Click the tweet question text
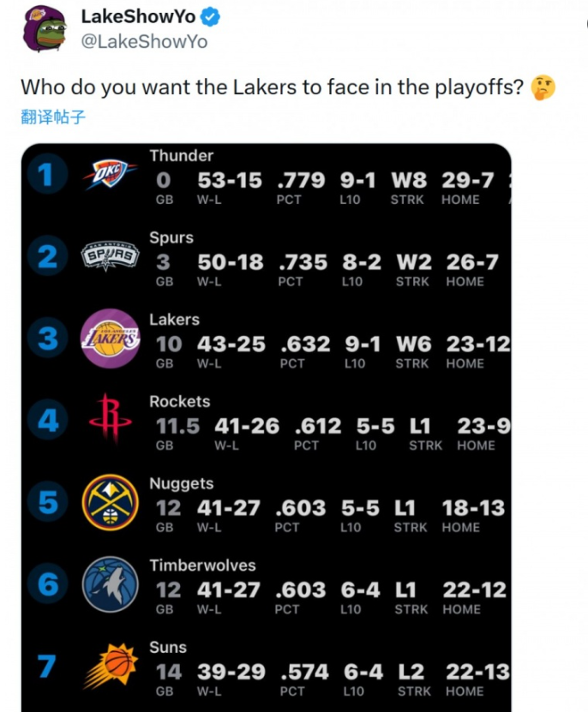 (x=272, y=87)
